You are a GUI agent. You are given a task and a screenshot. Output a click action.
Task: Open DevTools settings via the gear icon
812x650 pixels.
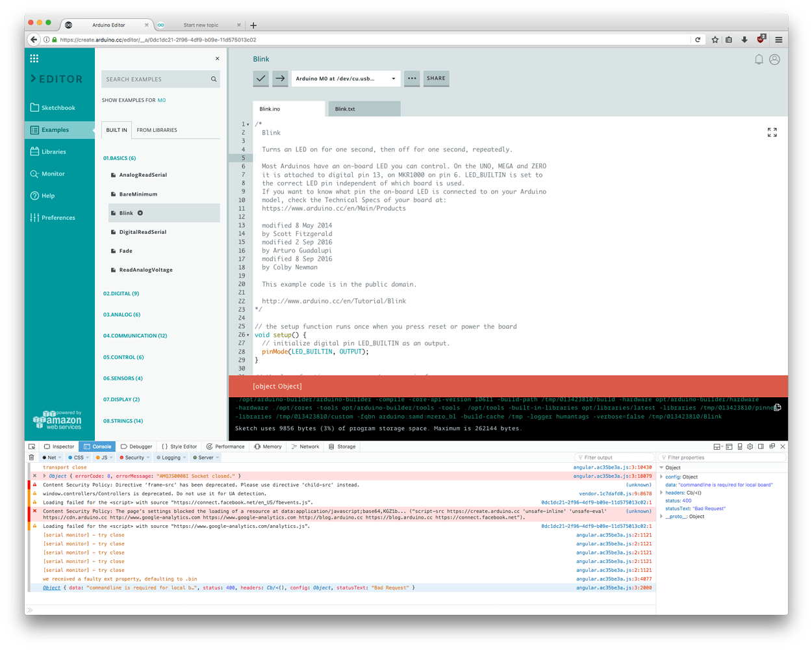click(750, 446)
